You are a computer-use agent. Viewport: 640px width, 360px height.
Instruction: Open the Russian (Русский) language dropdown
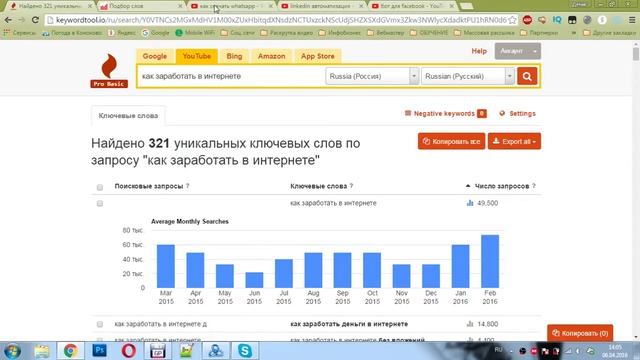(468, 76)
